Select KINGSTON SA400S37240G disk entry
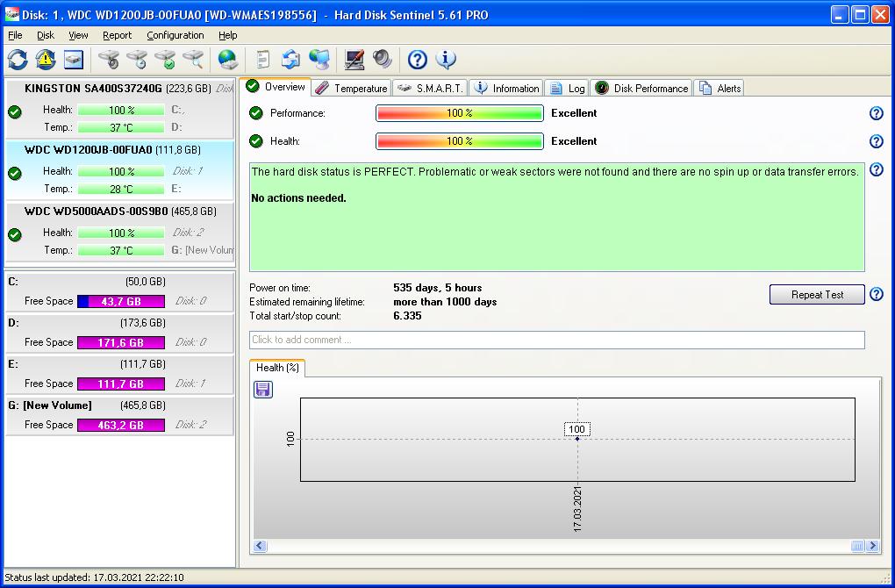 pos(119,109)
